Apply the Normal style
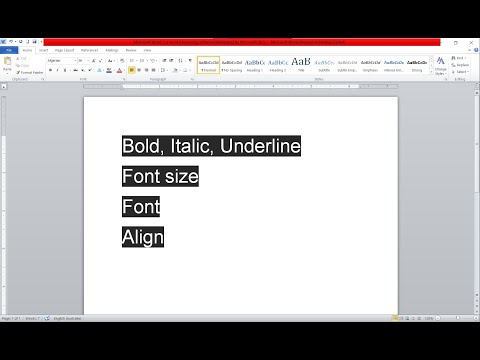This screenshot has width=480, height=360. point(208,65)
